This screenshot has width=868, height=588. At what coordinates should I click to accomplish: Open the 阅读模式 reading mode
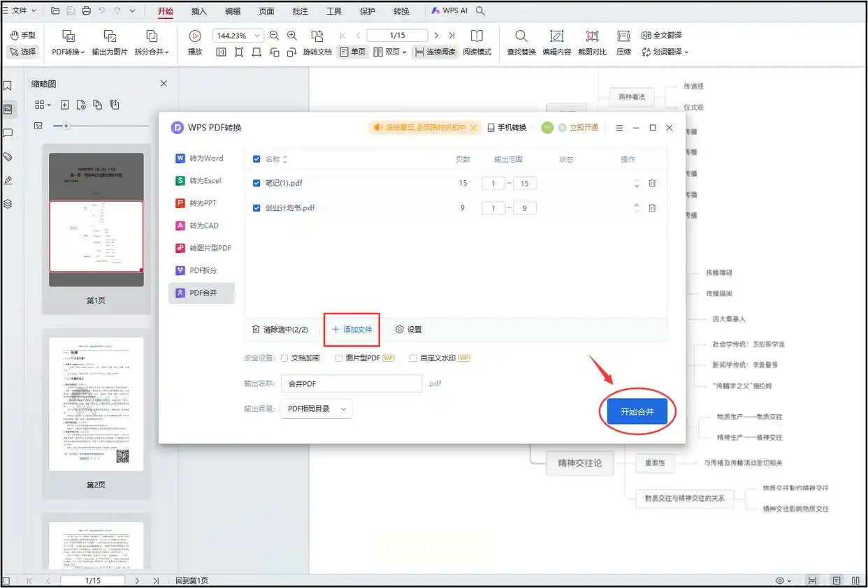click(x=477, y=36)
